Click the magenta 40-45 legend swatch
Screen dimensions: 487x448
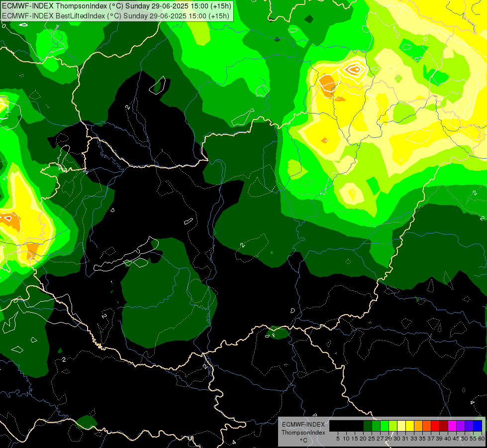coord(452,426)
